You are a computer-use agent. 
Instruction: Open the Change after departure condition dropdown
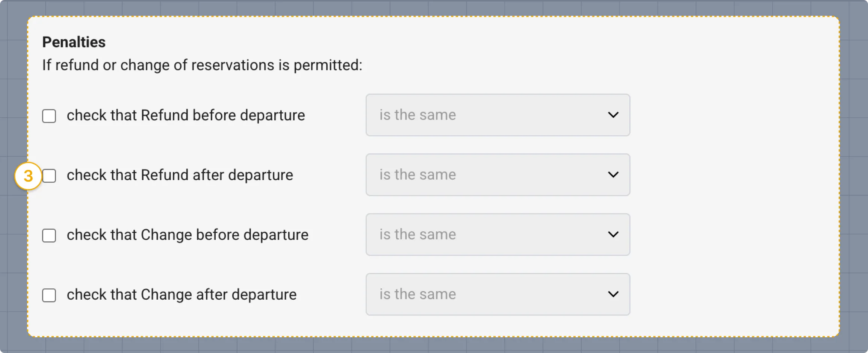[x=498, y=294]
